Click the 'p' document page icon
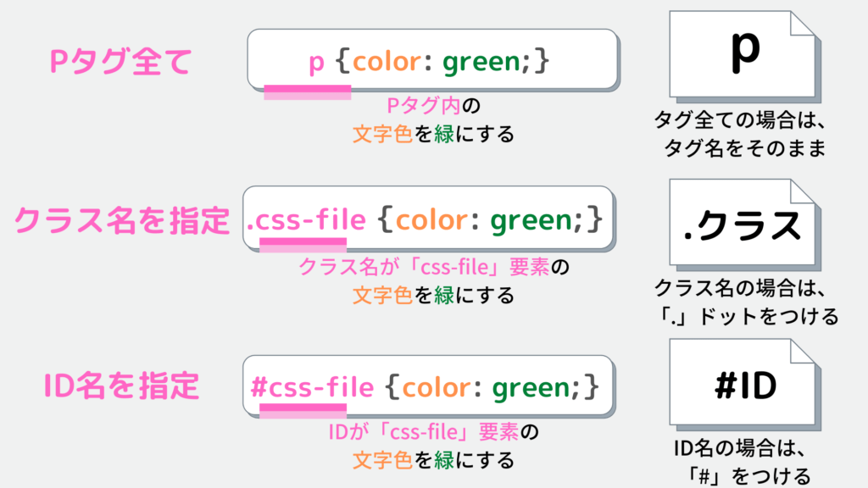The height and width of the screenshot is (488, 868). tap(744, 56)
